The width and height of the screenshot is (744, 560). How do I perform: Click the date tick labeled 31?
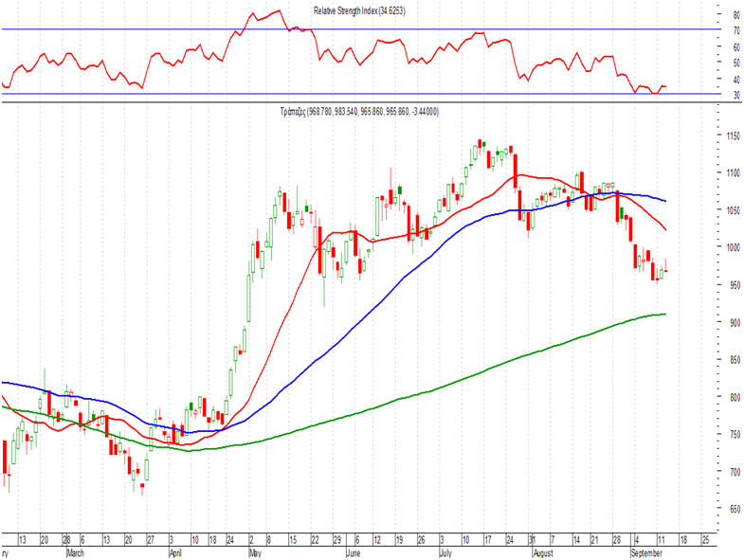pyautogui.click(x=533, y=540)
